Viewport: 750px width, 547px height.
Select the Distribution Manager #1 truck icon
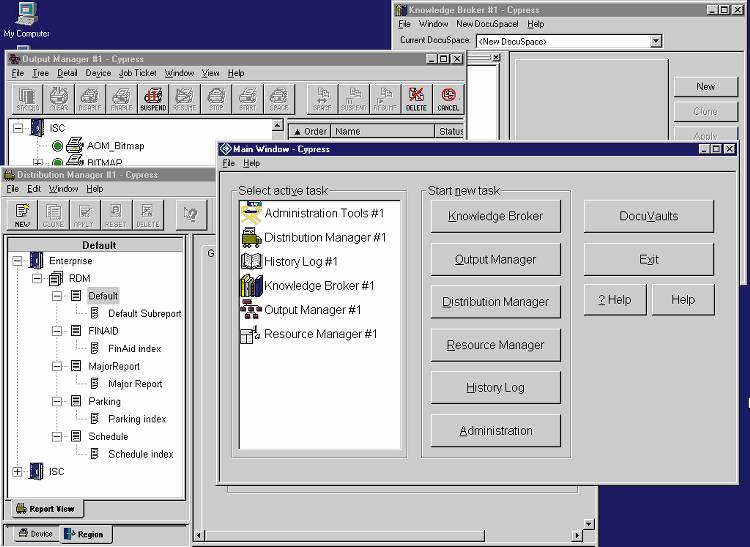251,238
